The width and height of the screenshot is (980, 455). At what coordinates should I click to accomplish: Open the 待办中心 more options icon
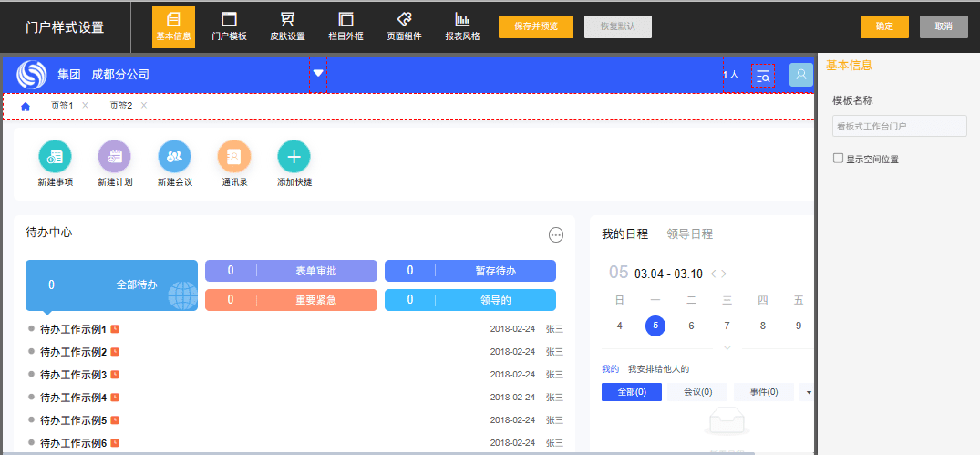pyautogui.click(x=555, y=235)
